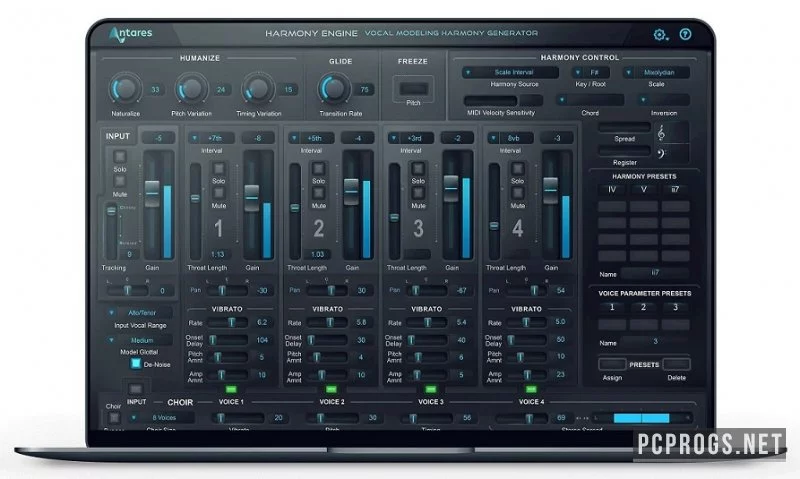Toggle the De-Noise checkbox
The width and height of the screenshot is (800, 479).
coord(136,364)
